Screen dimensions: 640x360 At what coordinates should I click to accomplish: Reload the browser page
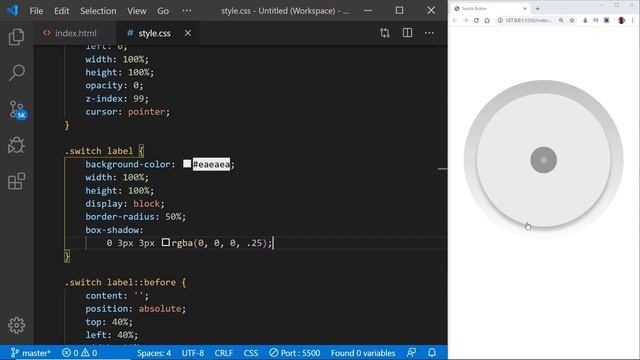pos(476,20)
